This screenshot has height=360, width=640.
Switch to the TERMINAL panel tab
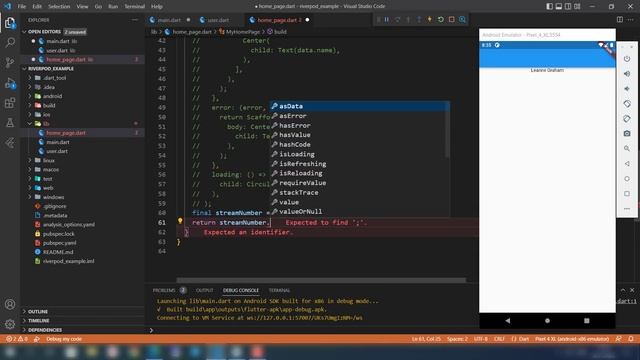pyautogui.click(x=279, y=290)
